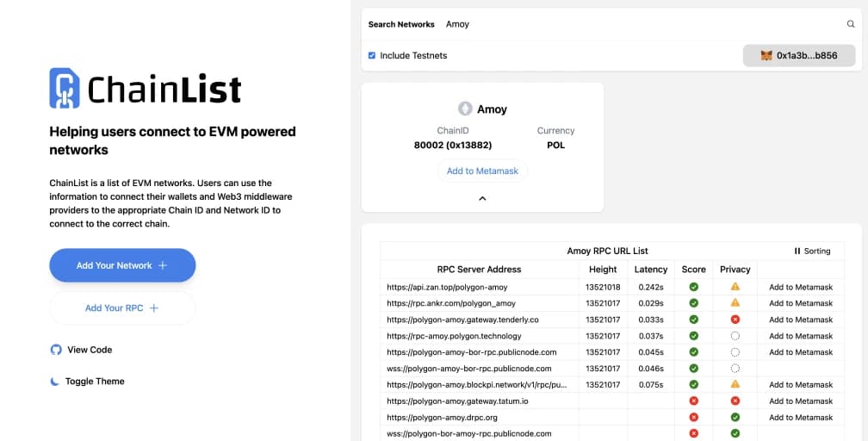Click empty privacy circle for rpc-amoy.polygon.technology row
Screen dimensions: 868x441
click(735, 336)
